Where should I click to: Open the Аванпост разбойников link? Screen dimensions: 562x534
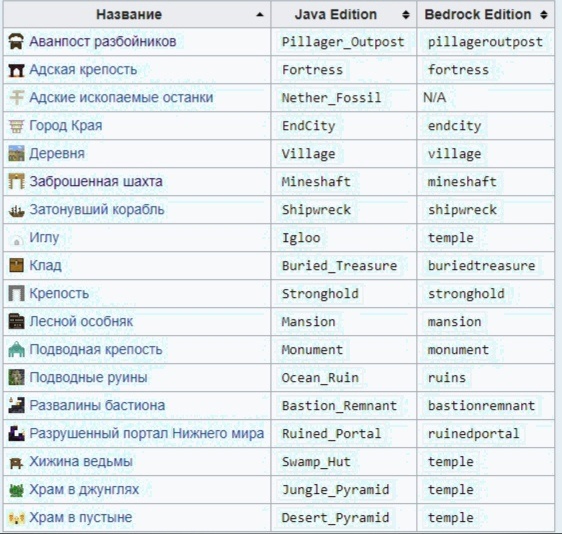[103, 42]
